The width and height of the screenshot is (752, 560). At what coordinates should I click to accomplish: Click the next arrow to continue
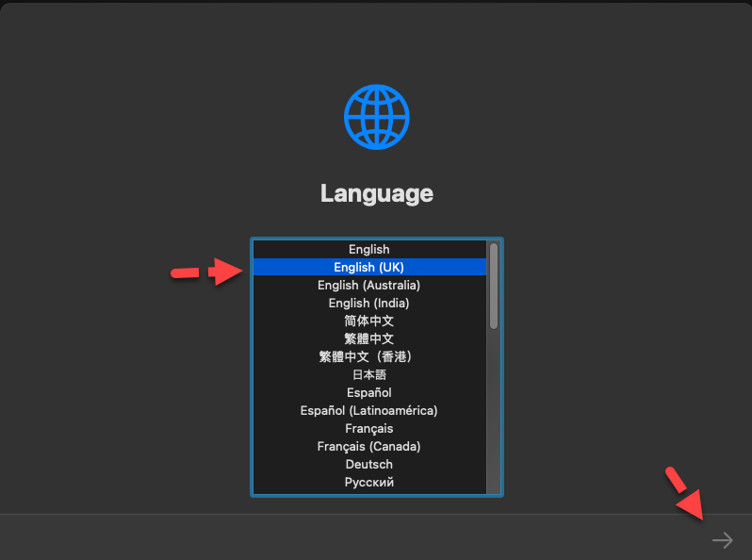click(722, 540)
